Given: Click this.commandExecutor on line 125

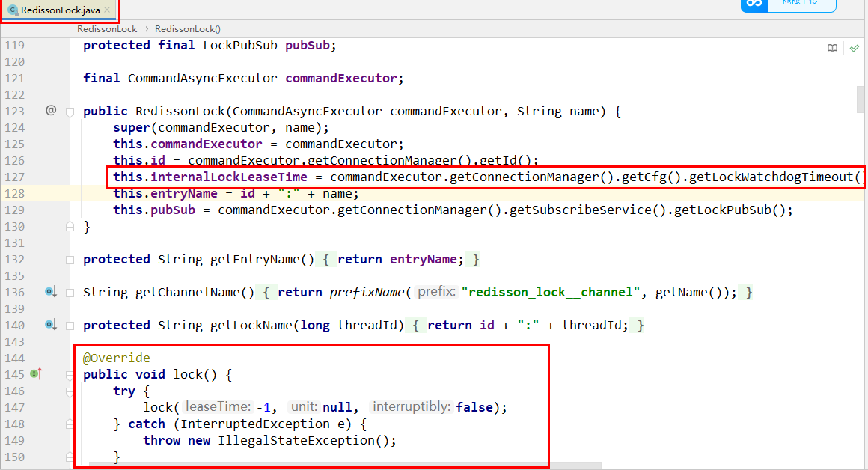Looking at the screenshot, I should click(188, 144).
